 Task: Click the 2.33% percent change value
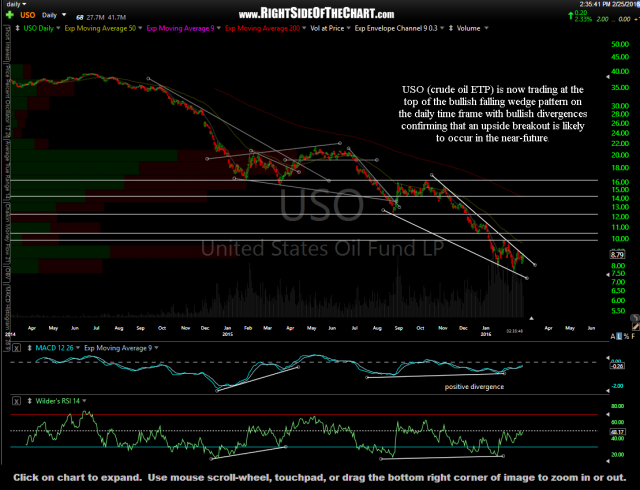click(583, 19)
